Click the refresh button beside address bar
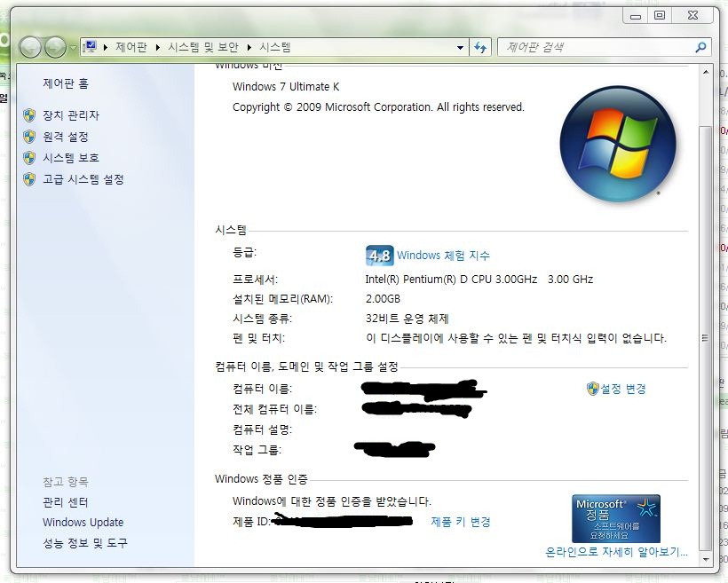Screen dimensions: 728x583 [x=480, y=47]
